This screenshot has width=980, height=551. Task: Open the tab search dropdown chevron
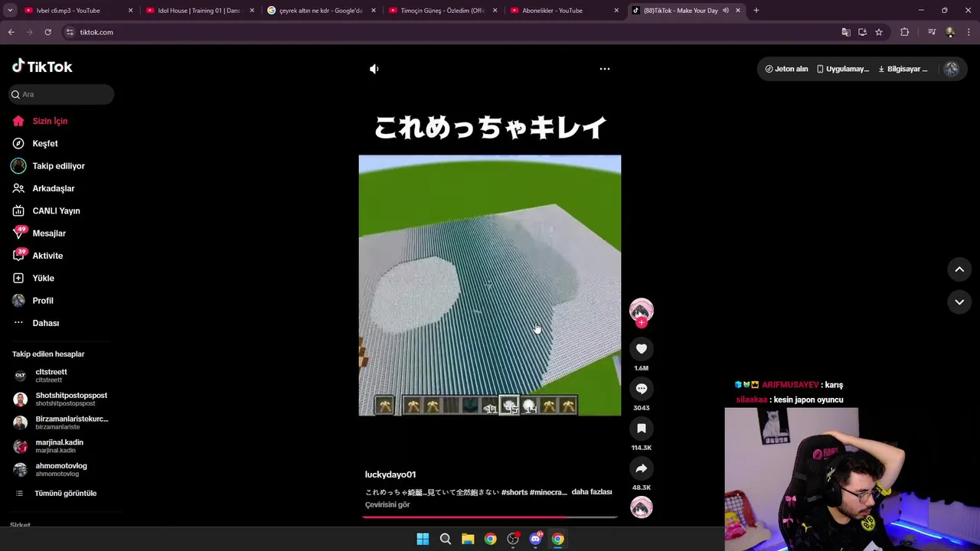[10, 11]
